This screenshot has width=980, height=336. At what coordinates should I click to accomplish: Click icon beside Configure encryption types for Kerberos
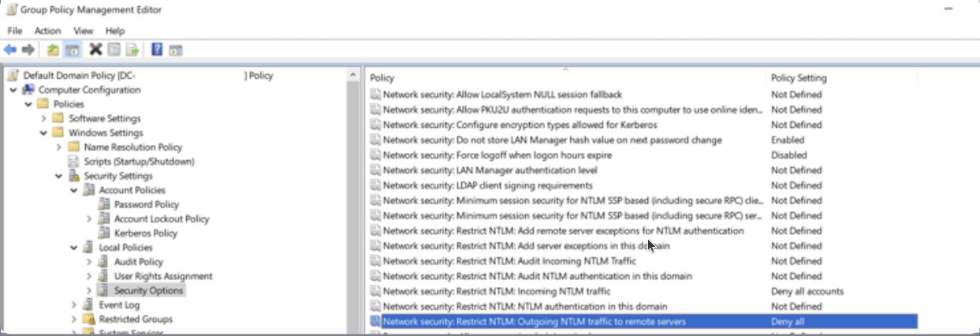coord(375,125)
